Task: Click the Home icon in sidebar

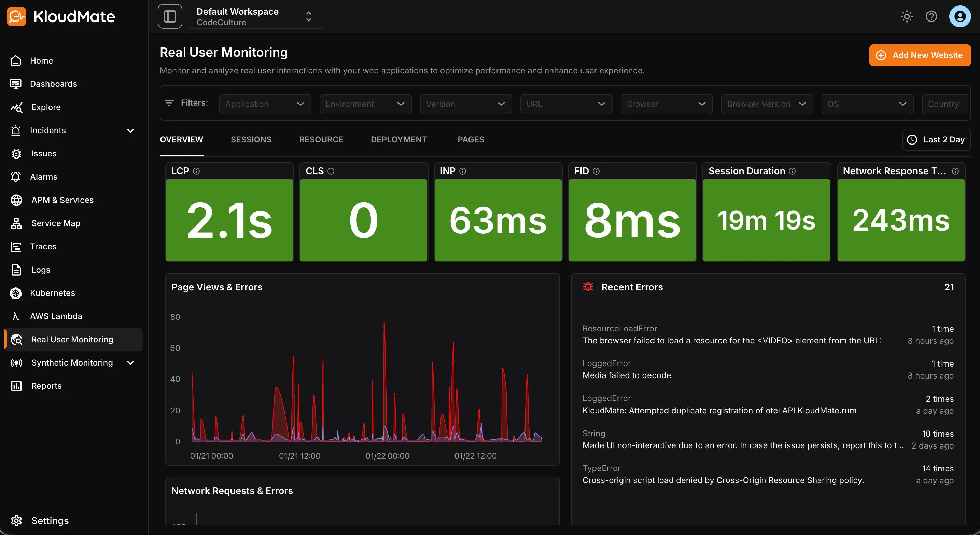Action: pos(16,60)
